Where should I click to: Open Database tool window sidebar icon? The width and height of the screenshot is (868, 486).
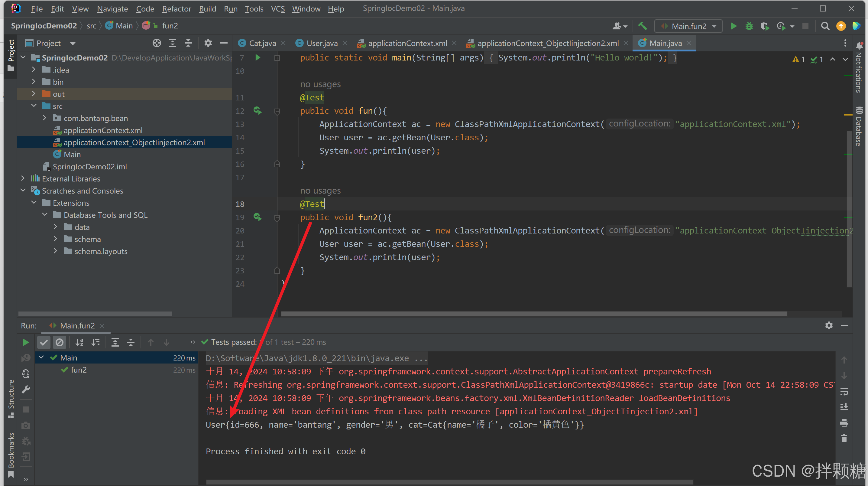tap(859, 126)
